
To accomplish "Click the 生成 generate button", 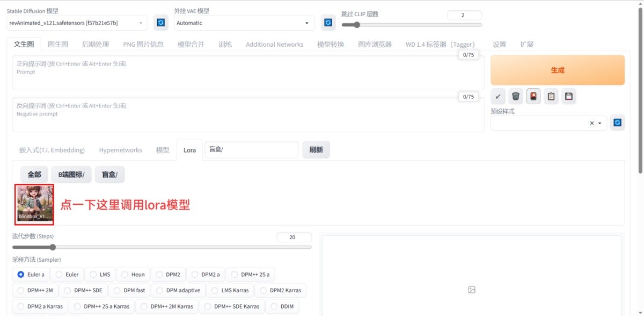I will 557,69.
